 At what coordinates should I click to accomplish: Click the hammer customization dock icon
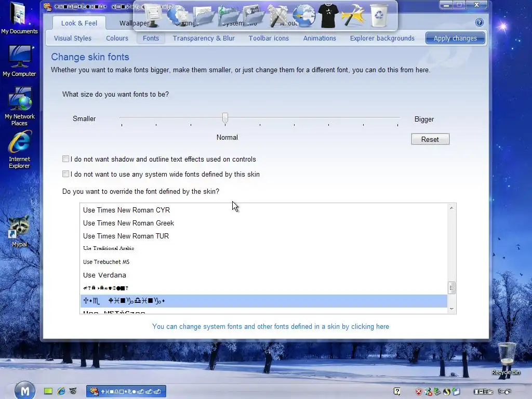(353, 16)
